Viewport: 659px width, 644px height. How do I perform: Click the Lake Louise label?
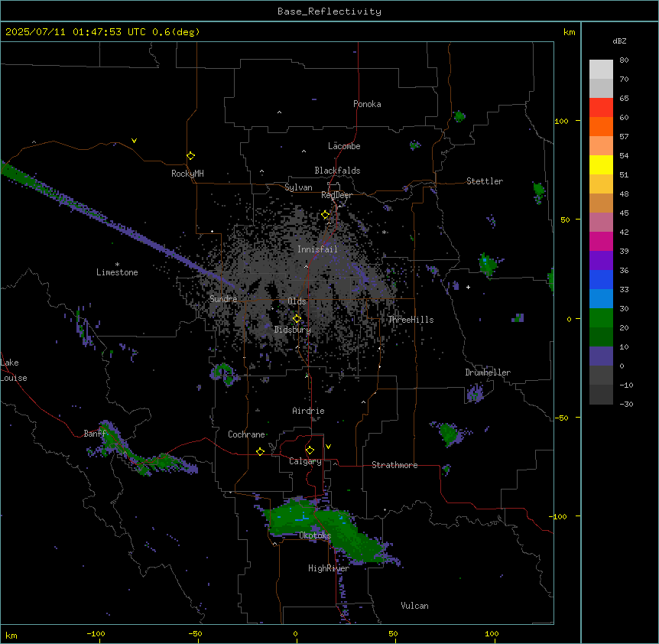pyautogui.click(x=14, y=370)
